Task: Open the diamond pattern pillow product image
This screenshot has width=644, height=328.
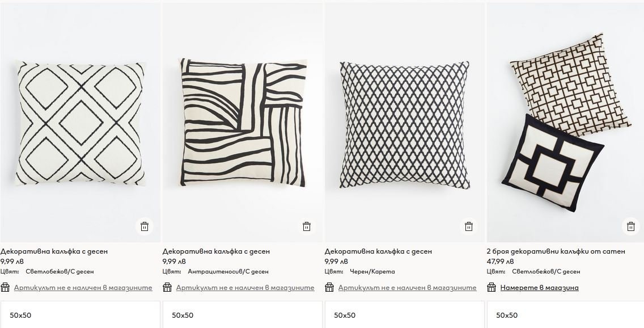Action: point(80,123)
